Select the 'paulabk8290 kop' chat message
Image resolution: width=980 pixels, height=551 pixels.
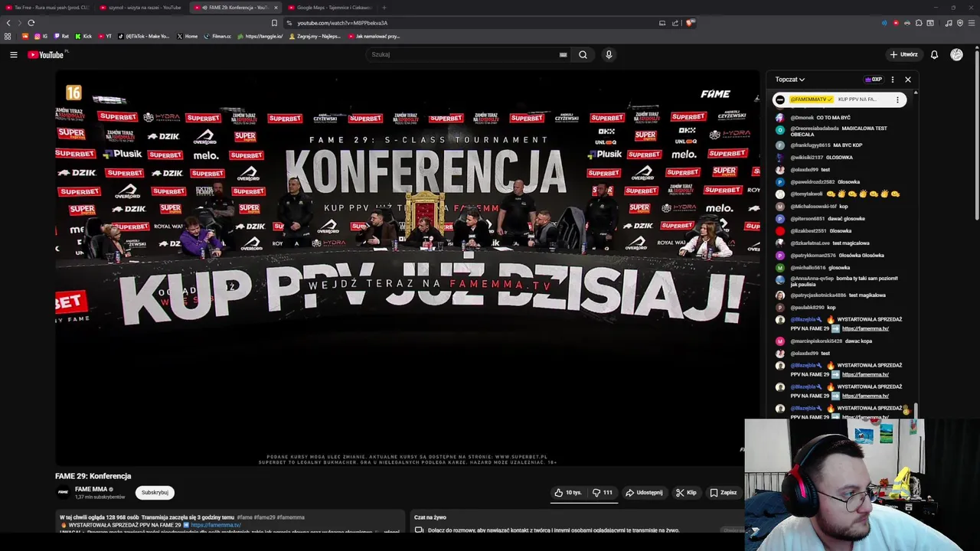coord(841,308)
